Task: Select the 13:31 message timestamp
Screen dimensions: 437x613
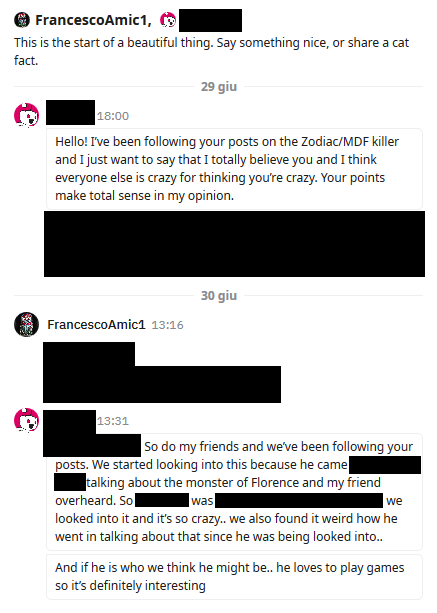Action: (113, 421)
